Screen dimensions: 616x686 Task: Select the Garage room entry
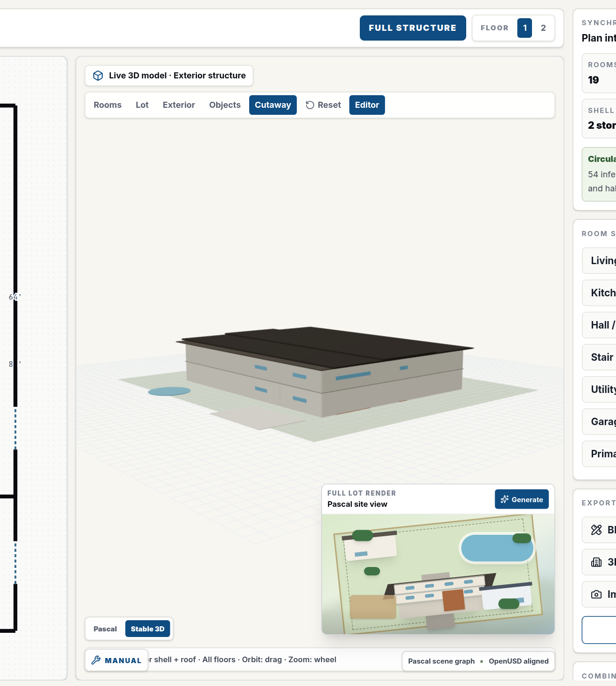pyautogui.click(x=599, y=421)
